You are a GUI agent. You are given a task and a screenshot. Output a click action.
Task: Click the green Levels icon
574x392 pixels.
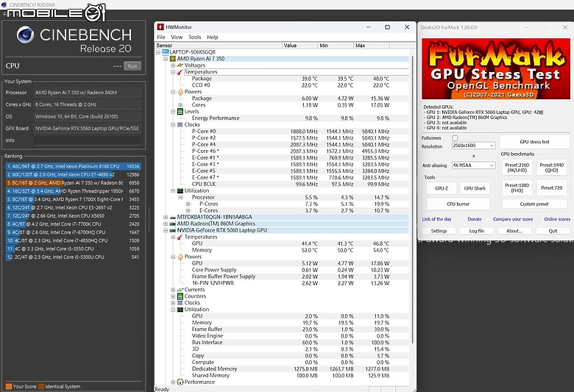180,111
